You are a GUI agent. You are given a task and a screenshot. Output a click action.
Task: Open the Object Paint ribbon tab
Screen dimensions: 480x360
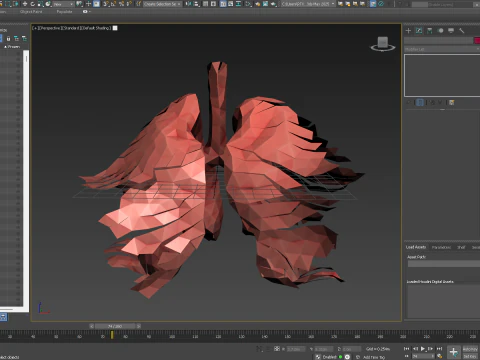(x=31, y=12)
